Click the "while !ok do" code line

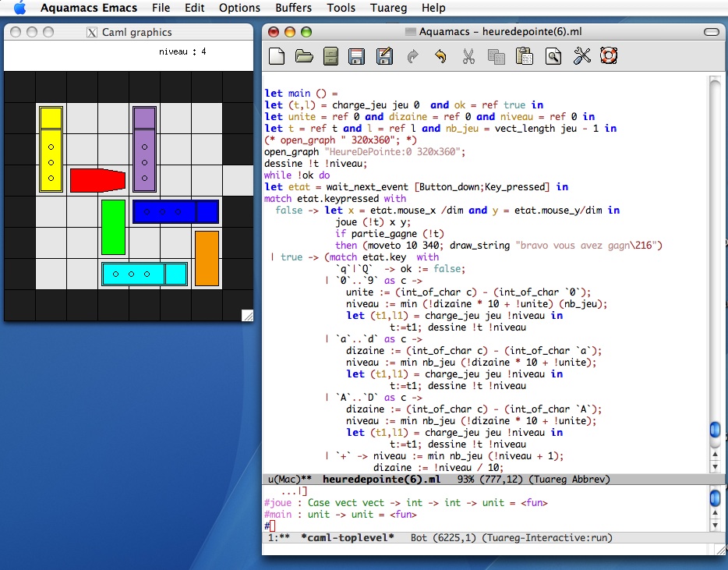(x=297, y=175)
